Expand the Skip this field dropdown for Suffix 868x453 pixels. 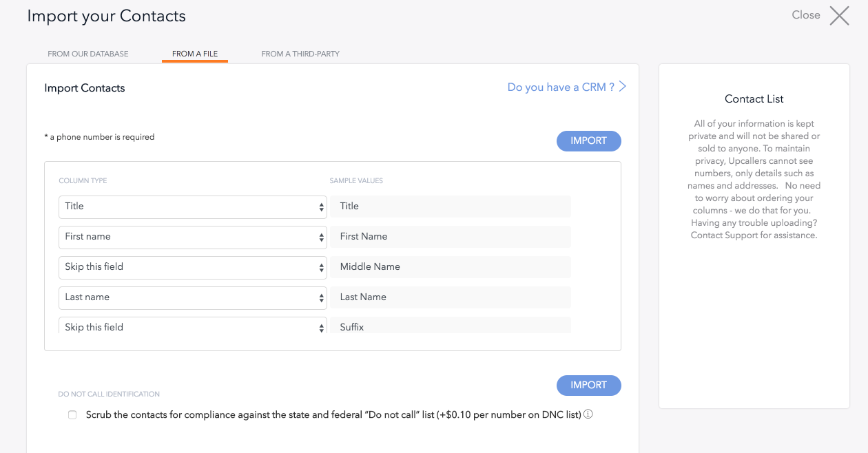193,326
